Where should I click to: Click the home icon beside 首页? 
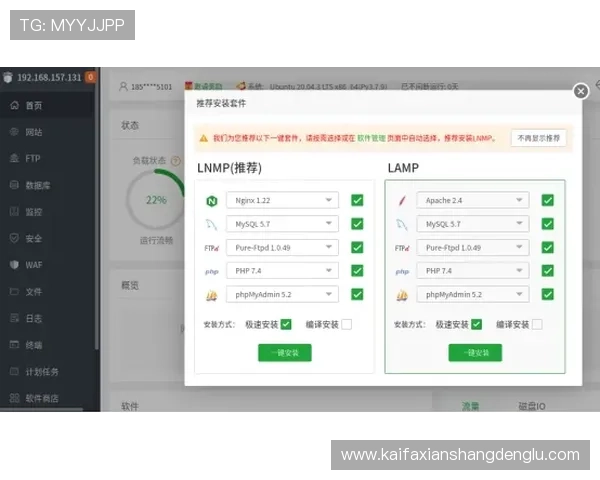point(14,105)
